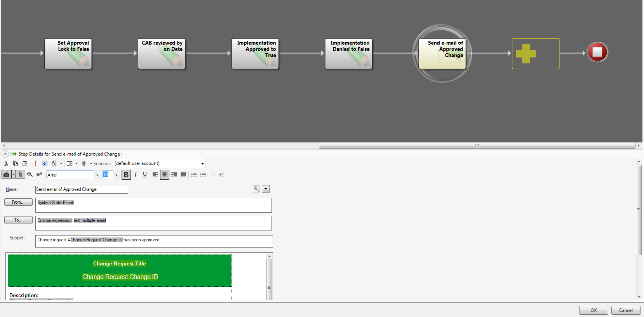Viewport: 644px width, 317px height.
Task: Click the blue down-arrow low importance icon
Action: [x=45, y=163]
